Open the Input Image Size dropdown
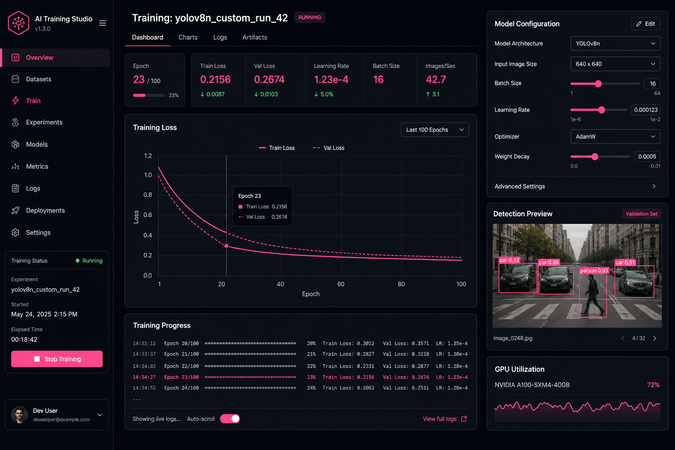 [615, 64]
